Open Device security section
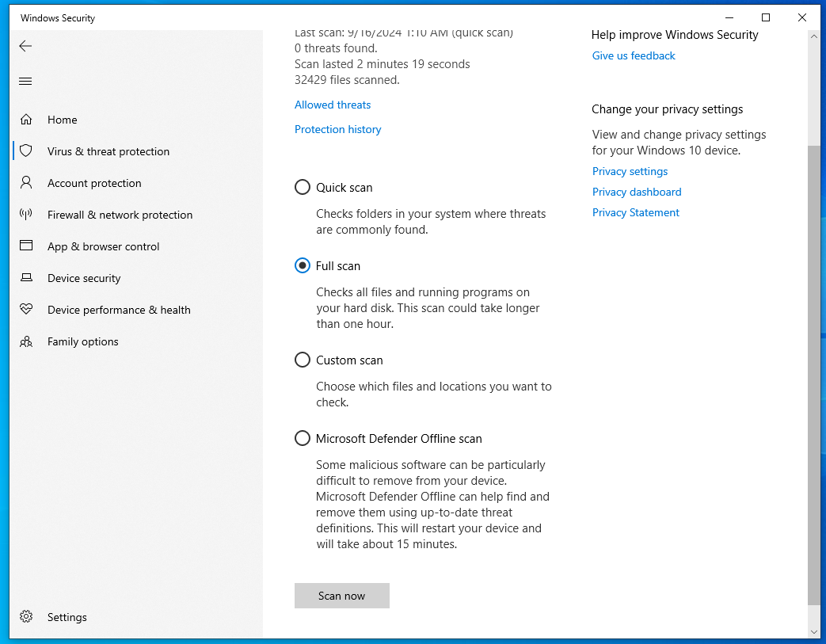 pos(84,278)
